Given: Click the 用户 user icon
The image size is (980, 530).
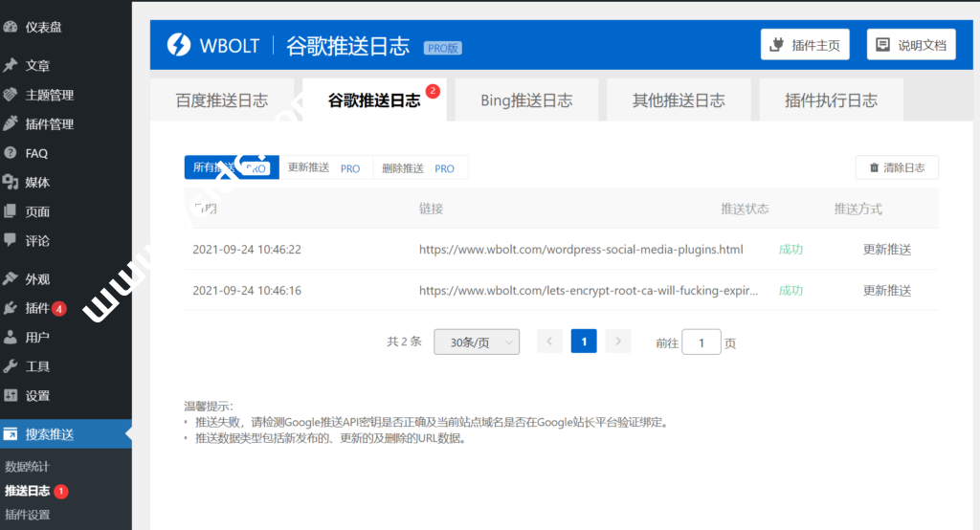Looking at the screenshot, I should (10, 338).
